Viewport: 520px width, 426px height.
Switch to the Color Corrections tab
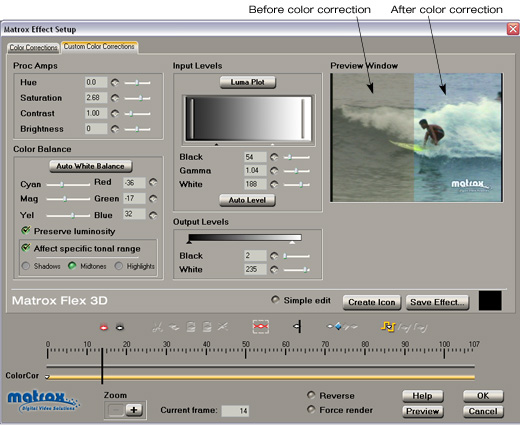click(x=33, y=48)
